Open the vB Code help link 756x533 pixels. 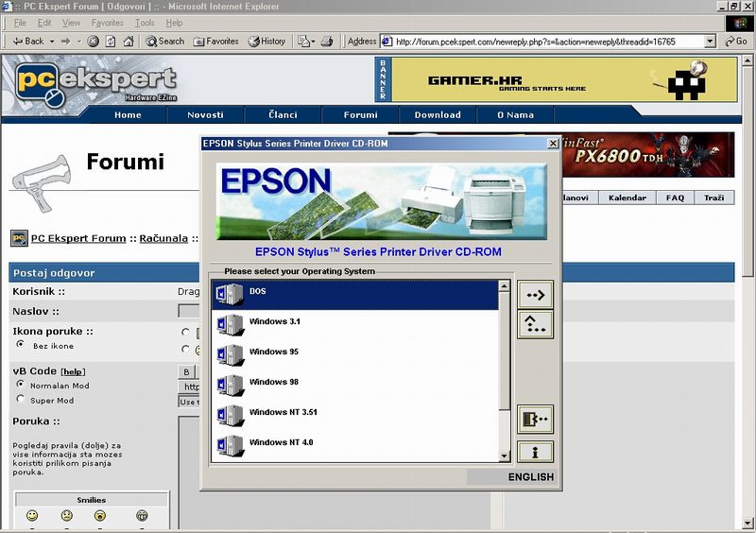click(x=73, y=371)
